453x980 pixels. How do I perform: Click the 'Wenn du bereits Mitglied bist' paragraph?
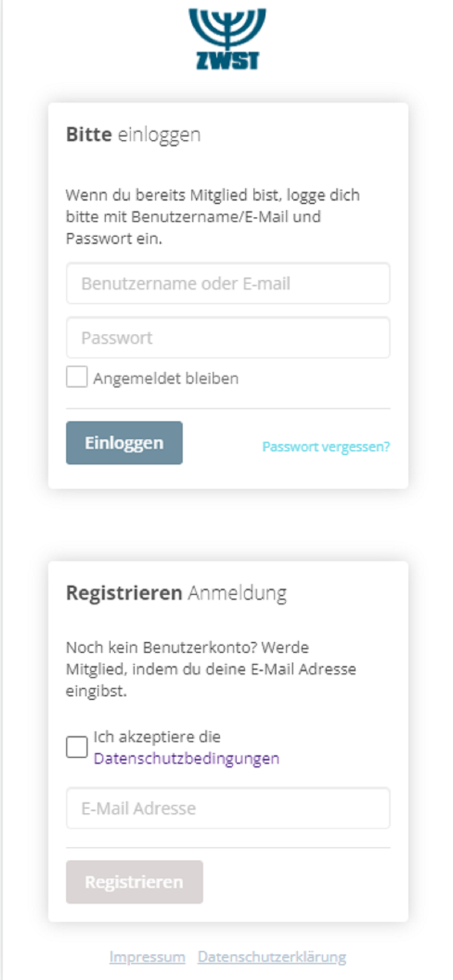212,217
